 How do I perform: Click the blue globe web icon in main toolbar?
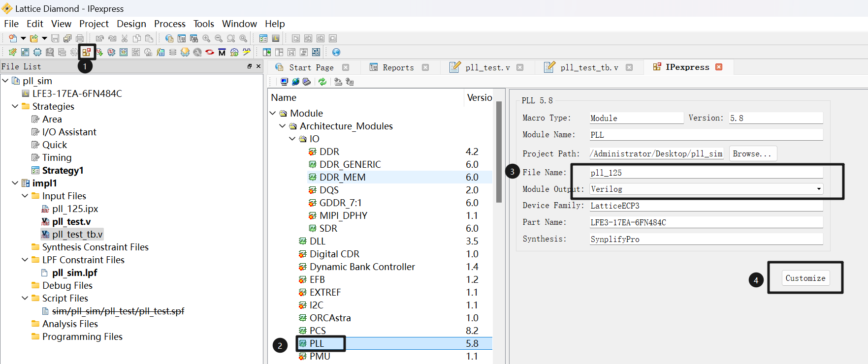pos(336,52)
